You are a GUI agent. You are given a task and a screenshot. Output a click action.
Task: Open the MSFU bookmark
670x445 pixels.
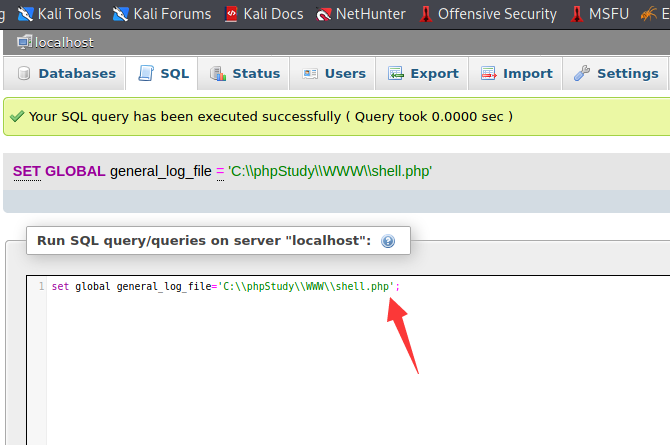(599, 14)
